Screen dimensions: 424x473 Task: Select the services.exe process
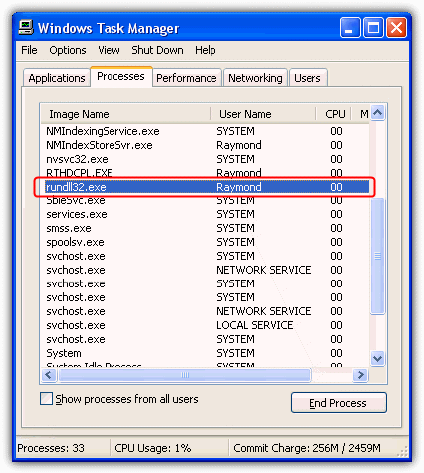coord(205,214)
